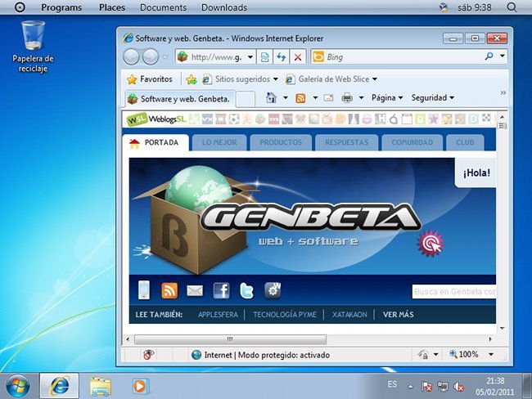Click the Twitter bird icon on Genbeta

click(246, 290)
